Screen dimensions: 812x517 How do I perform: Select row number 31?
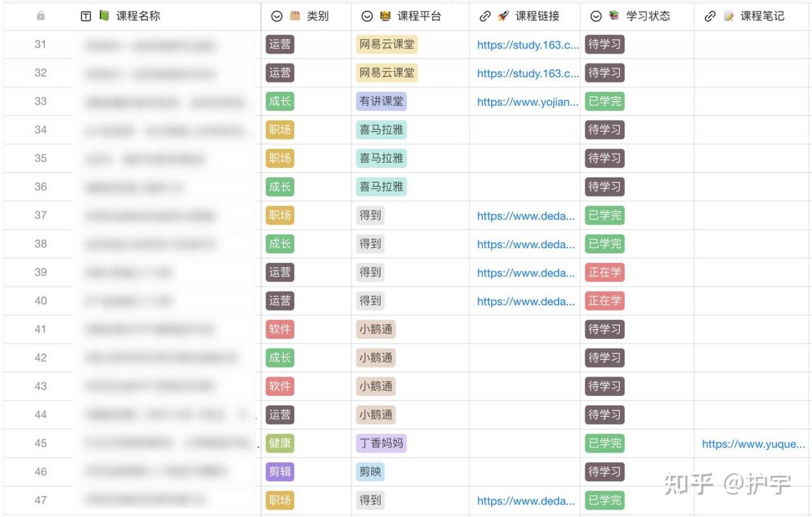tap(41, 44)
